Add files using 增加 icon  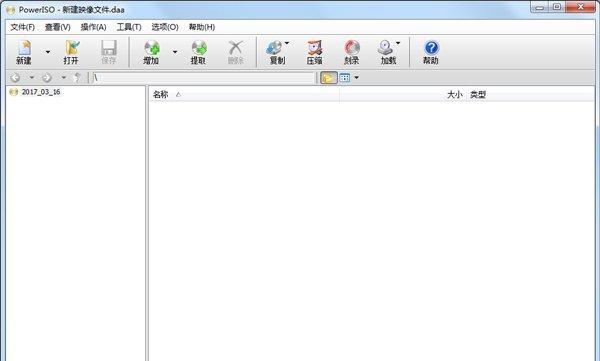[152, 52]
